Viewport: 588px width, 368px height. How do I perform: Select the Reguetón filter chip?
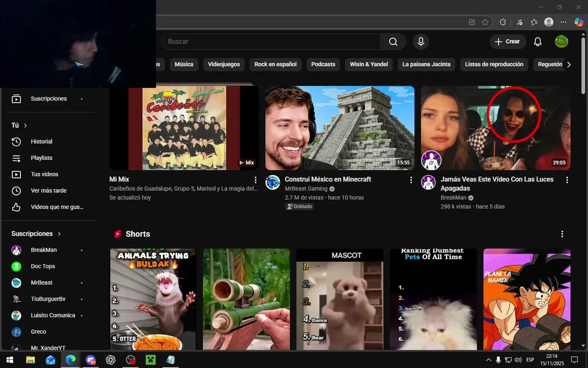point(550,64)
